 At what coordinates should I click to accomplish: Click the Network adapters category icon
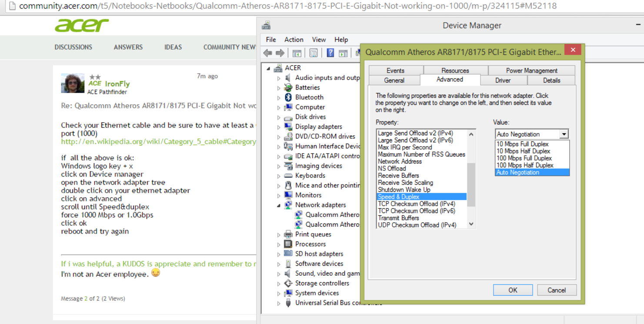[x=288, y=205]
